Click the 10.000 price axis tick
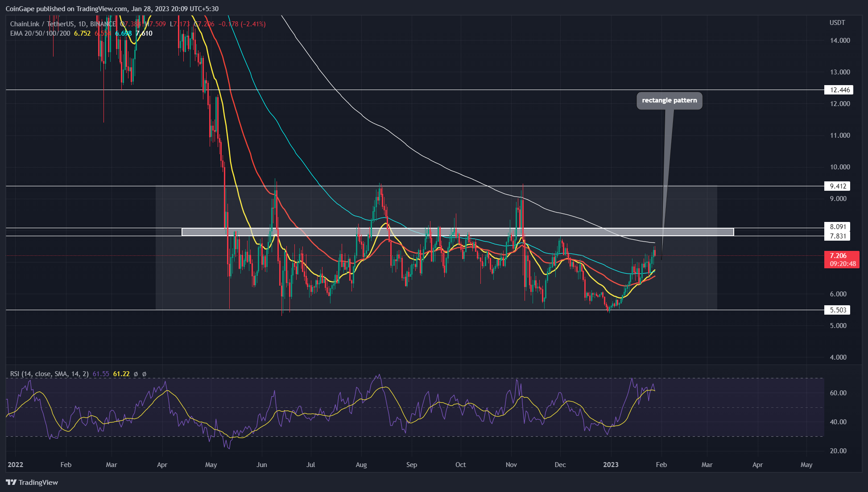The image size is (868, 492). 840,167
